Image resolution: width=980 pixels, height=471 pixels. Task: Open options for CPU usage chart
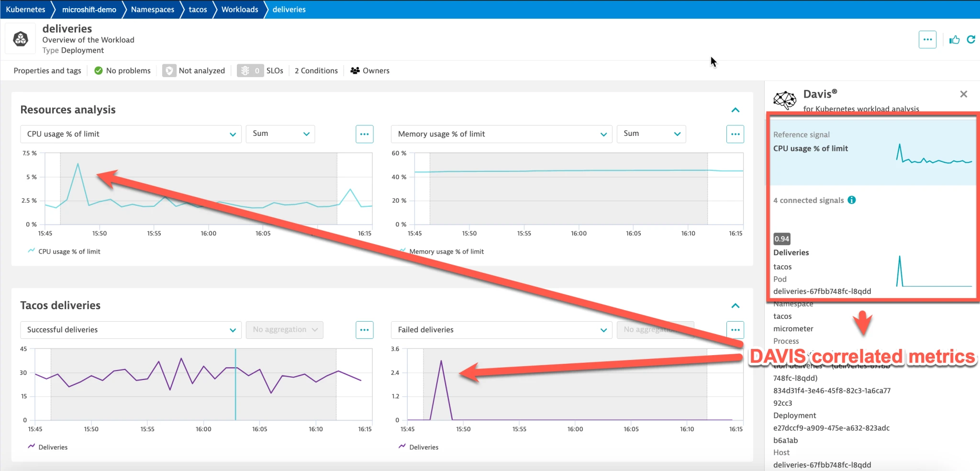click(x=364, y=134)
